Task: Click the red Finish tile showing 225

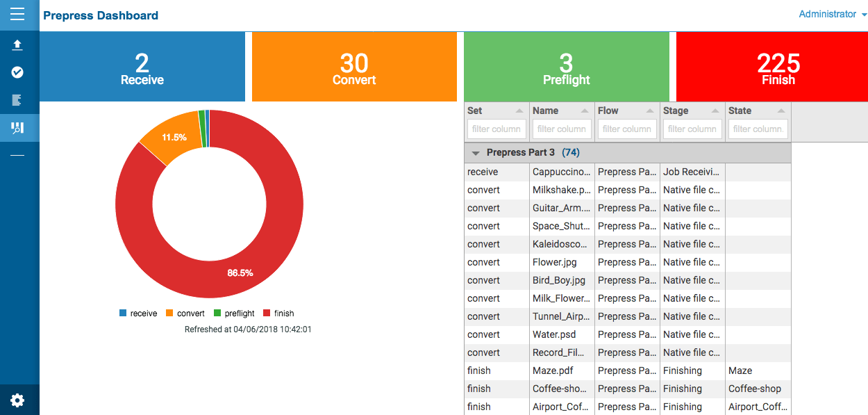Action: click(772, 67)
